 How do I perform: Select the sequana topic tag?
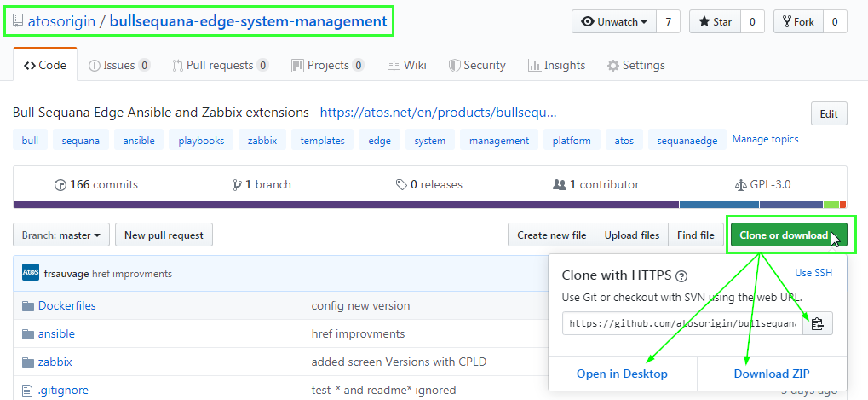(x=81, y=140)
